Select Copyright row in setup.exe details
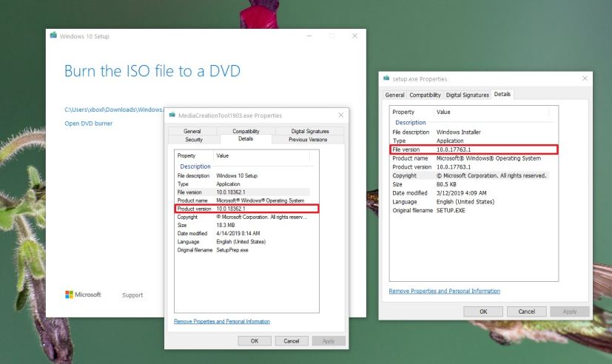The image size is (612, 364). pyautogui.click(x=470, y=175)
